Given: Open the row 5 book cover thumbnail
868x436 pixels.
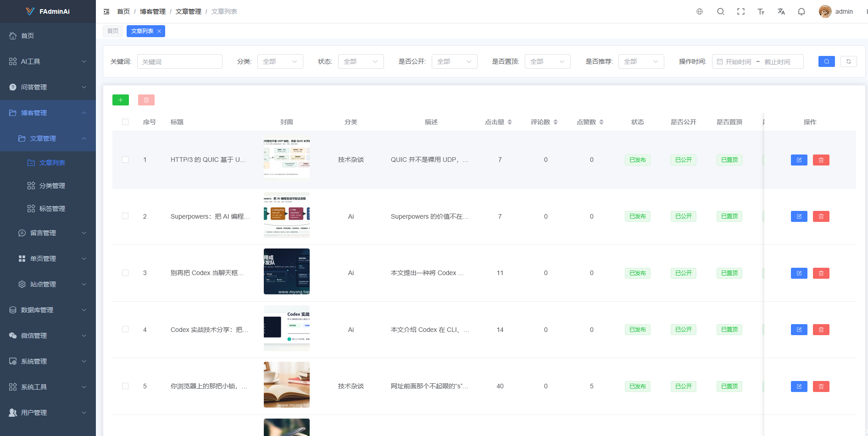Looking at the screenshot, I should pyautogui.click(x=287, y=385).
